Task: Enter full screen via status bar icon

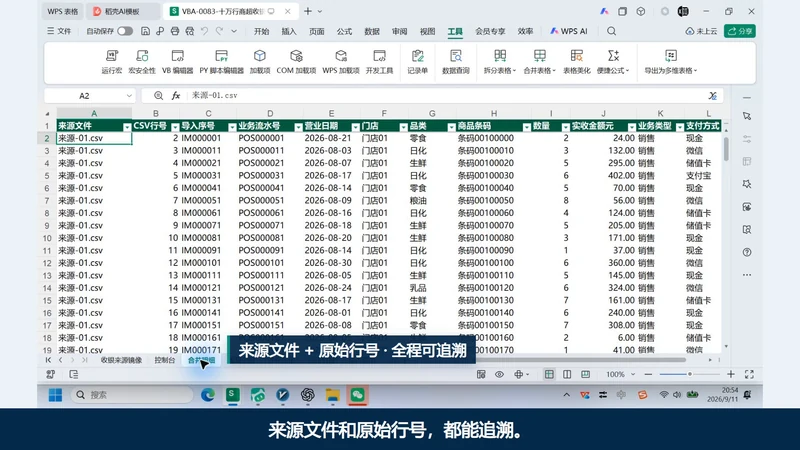Action: pos(749,374)
